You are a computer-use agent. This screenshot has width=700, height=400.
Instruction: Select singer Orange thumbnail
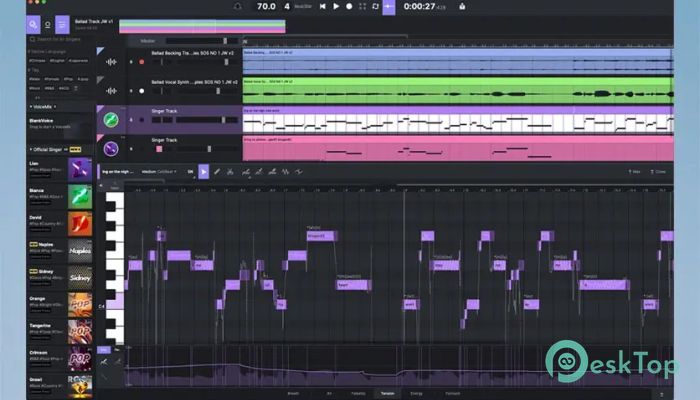point(80,304)
